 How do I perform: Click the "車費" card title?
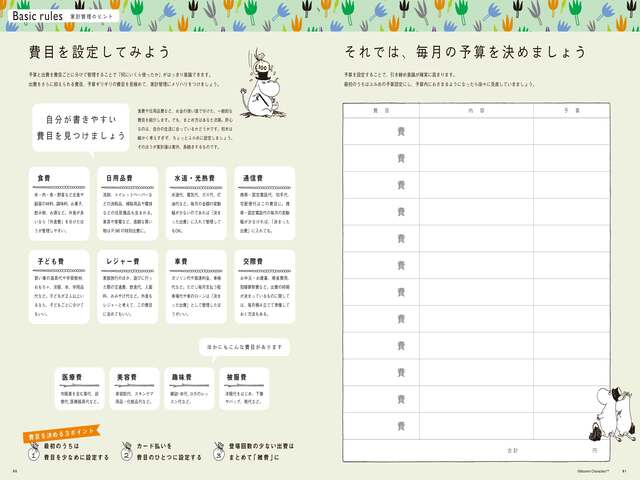coord(181,261)
